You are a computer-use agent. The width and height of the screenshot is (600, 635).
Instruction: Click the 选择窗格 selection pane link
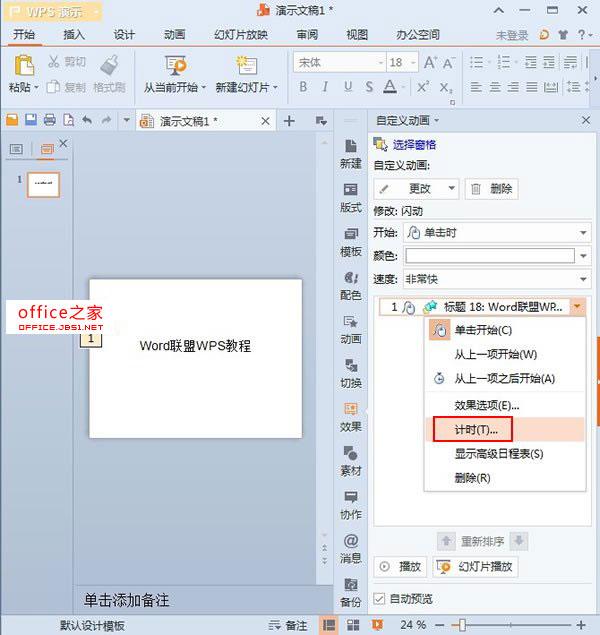point(414,145)
